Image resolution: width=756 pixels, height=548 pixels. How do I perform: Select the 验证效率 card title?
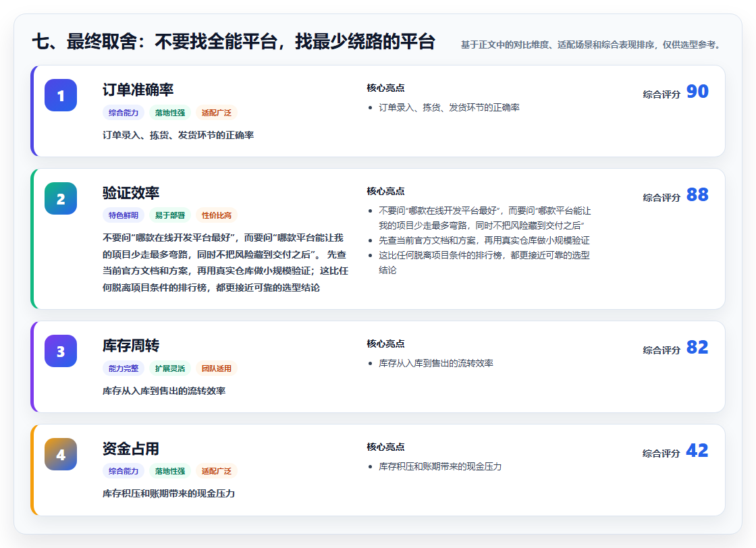click(131, 193)
